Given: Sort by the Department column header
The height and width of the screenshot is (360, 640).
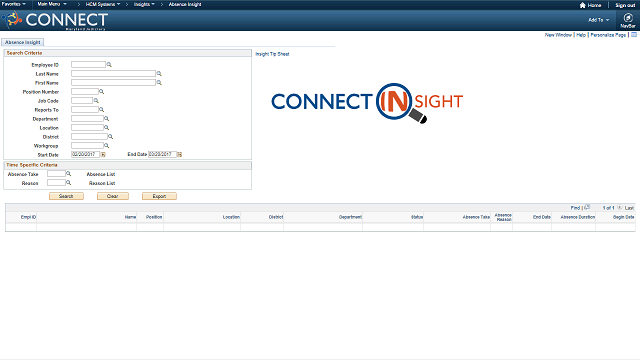Looking at the screenshot, I should tap(350, 217).
